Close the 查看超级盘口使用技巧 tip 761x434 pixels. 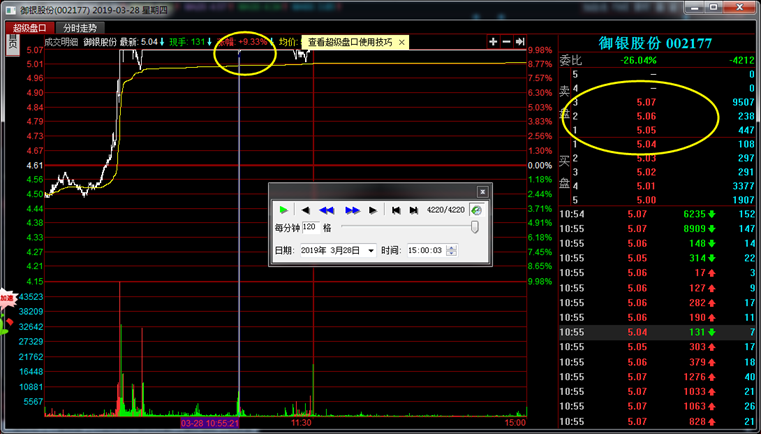point(402,43)
